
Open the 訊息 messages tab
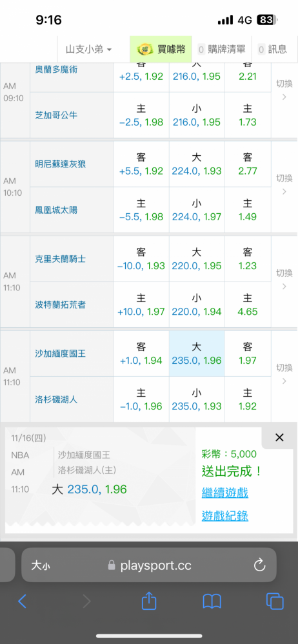tap(272, 50)
